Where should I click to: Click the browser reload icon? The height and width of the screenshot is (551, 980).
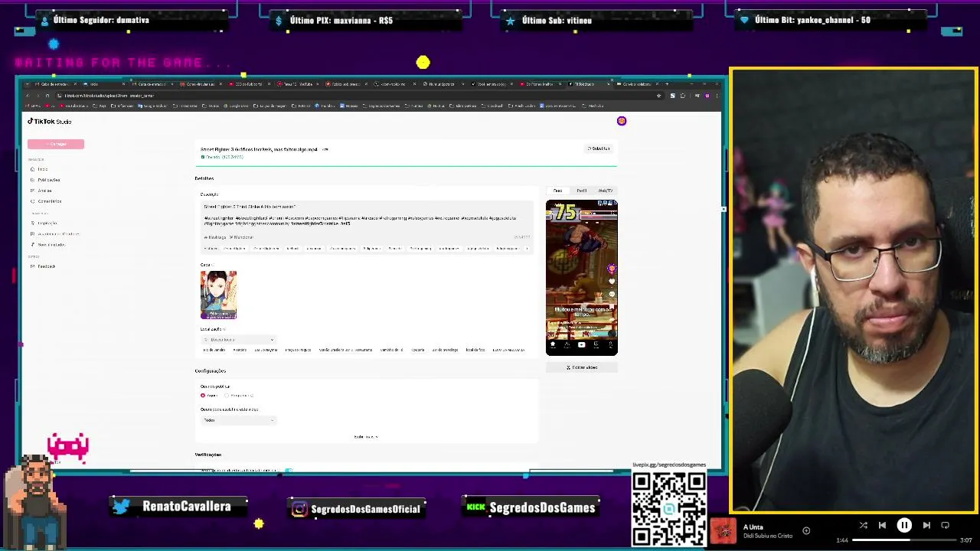48,96
